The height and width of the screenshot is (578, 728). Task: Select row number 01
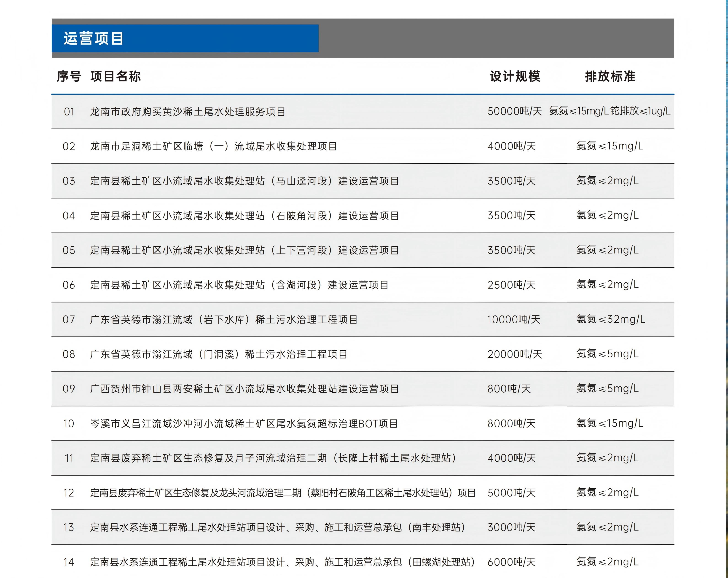pyautogui.click(x=69, y=112)
